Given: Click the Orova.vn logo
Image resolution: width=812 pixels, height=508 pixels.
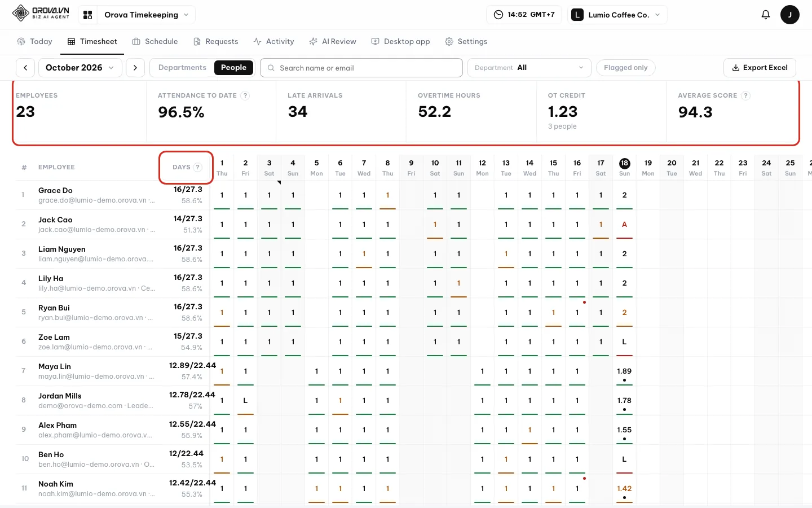Looking at the screenshot, I should tap(41, 13).
